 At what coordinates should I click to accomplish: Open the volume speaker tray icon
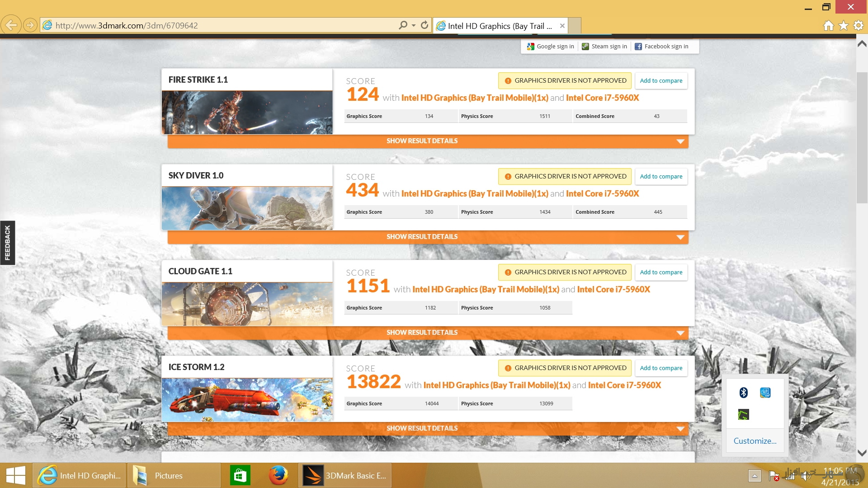click(x=806, y=476)
